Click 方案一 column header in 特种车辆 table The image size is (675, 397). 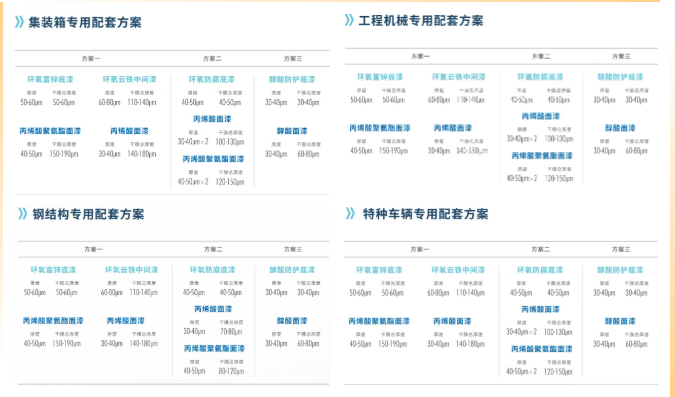pyautogui.click(x=420, y=249)
